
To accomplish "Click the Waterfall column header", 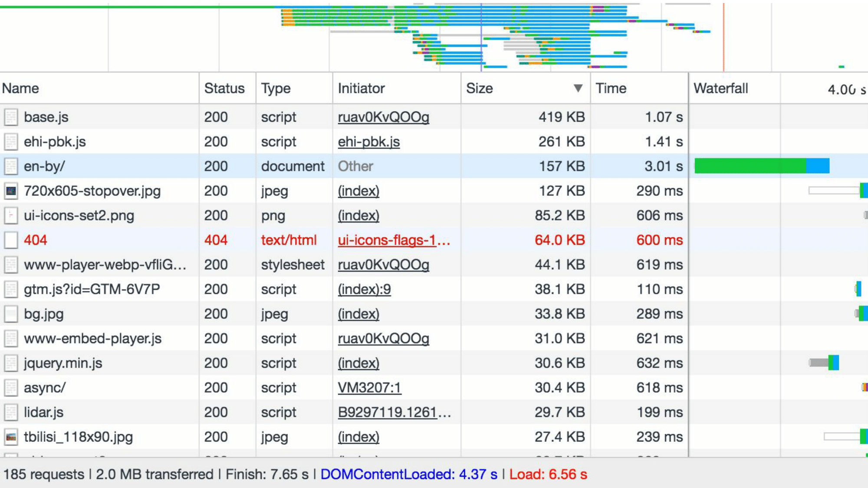I will coord(721,88).
